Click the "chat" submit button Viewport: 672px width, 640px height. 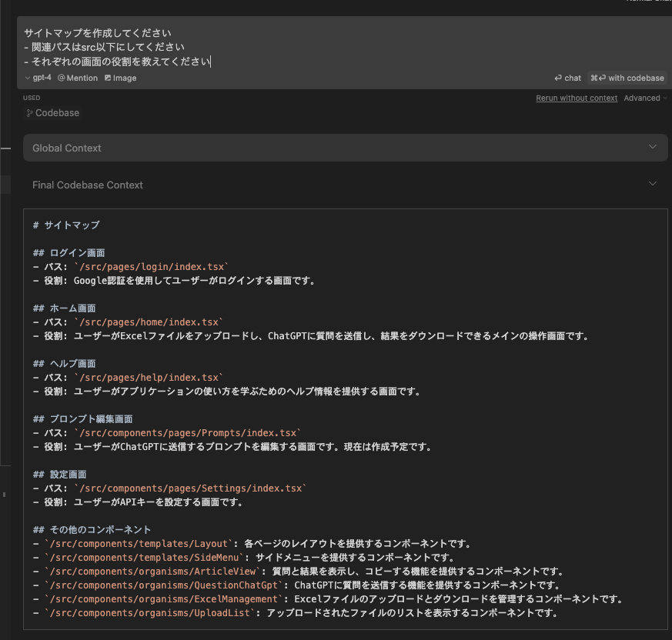(x=568, y=78)
